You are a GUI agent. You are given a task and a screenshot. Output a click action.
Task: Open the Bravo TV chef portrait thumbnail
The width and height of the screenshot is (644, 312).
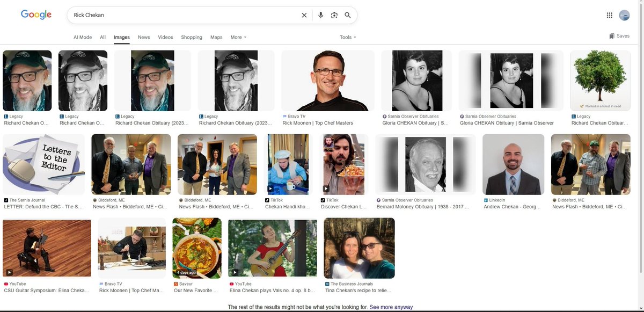point(328,81)
